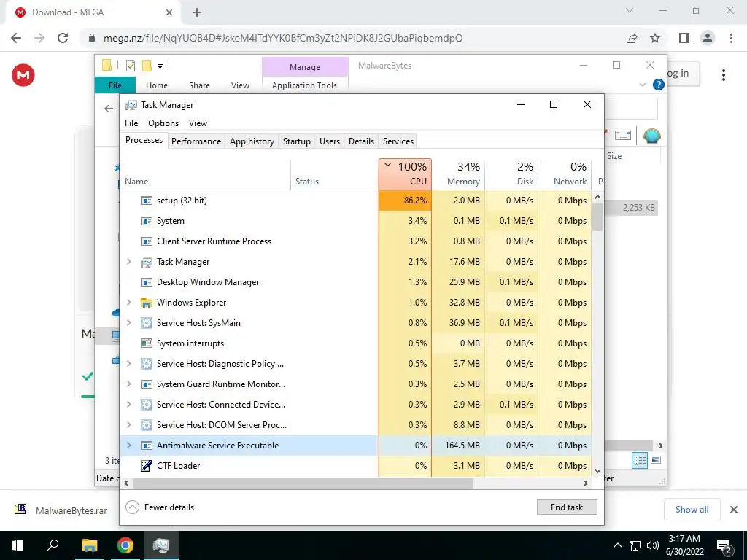Open Windows Start menu
The height and width of the screenshot is (560, 747).
(18, 545)
